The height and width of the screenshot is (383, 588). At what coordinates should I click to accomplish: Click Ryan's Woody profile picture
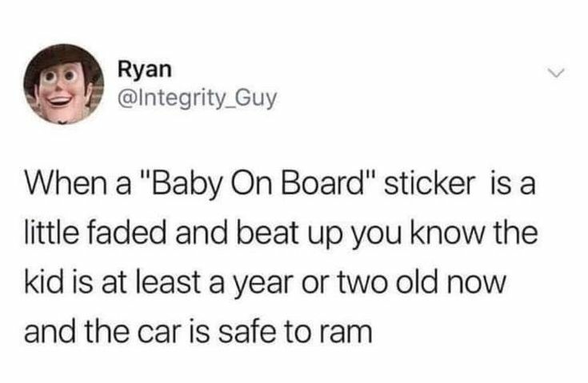[64, 84]
